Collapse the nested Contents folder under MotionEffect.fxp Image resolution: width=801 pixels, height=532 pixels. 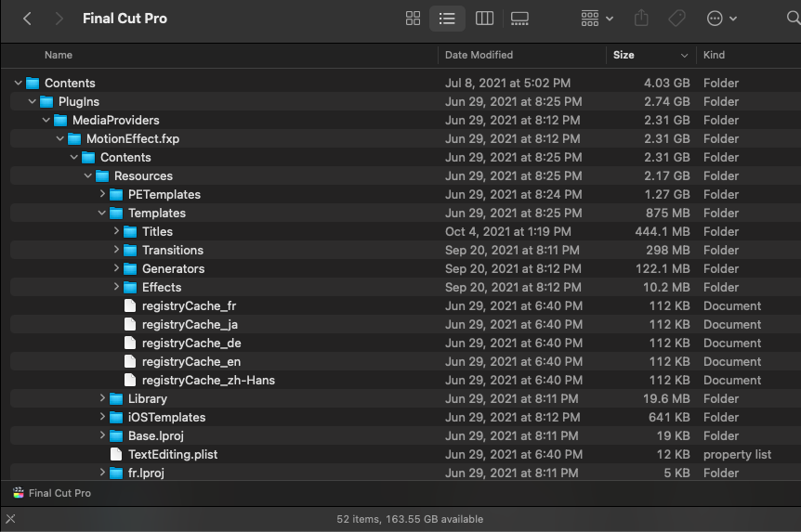pyautogui.click(x=73, y=157)
